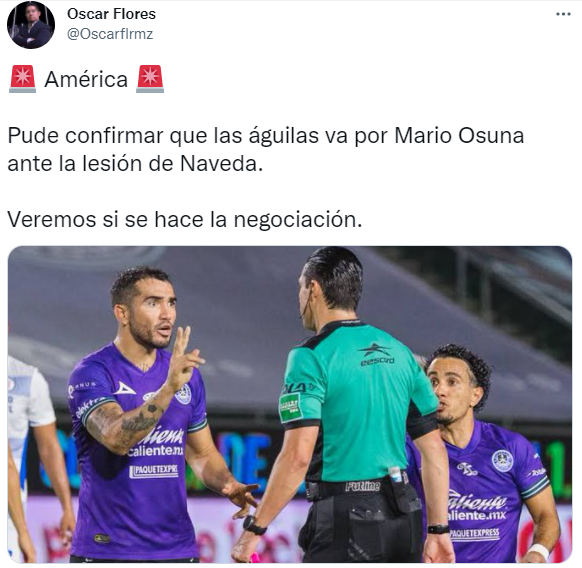Open the attached match photo
582x568 pixels.
[290, 404]
